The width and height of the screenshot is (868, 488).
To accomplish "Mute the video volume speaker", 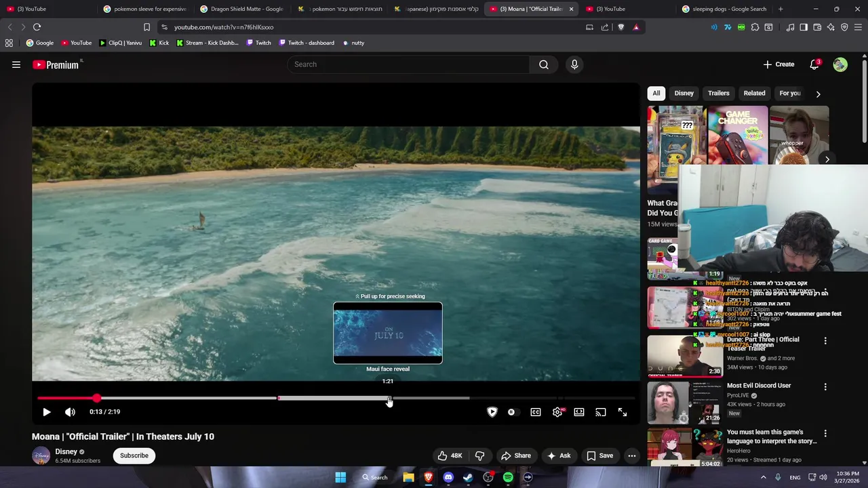I will tap(70, 412).
